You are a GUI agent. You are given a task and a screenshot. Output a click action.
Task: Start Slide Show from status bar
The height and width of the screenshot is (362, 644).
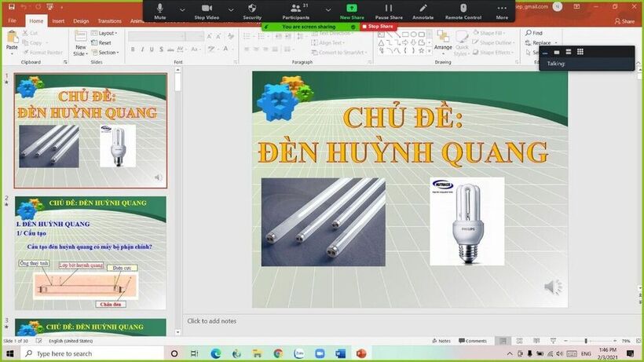(553, 341)
